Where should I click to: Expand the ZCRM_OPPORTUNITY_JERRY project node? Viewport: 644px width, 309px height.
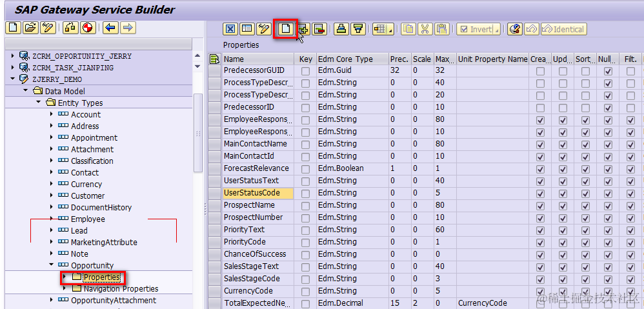point(12,56)
